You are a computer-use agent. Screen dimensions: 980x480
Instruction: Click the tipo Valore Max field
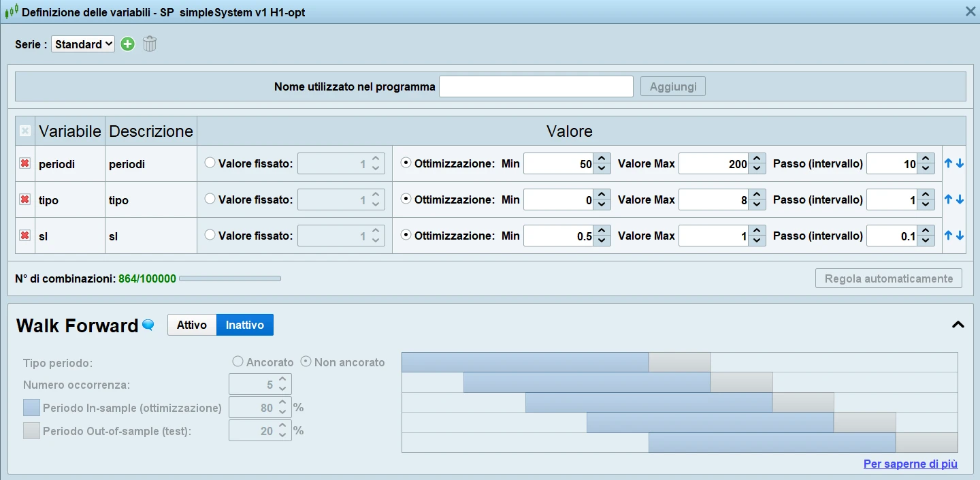(714, 199)
